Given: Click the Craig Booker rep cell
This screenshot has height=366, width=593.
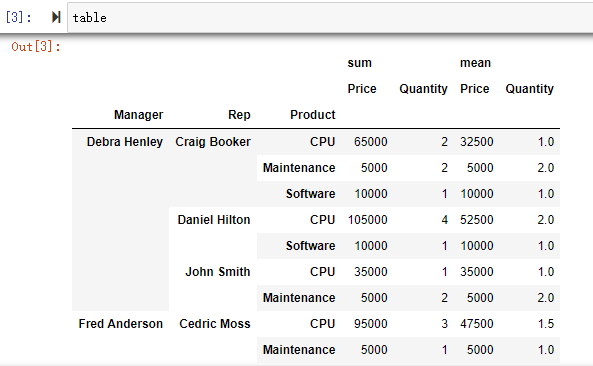Looking at the screenshot, I should click(213, 141).
